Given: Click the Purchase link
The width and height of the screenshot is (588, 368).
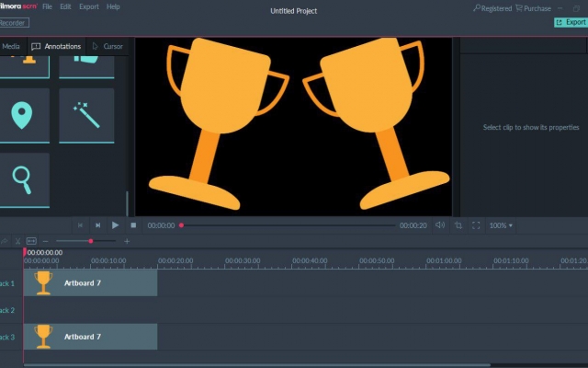Looking at the screenshot, I should (x=533, y=8).
